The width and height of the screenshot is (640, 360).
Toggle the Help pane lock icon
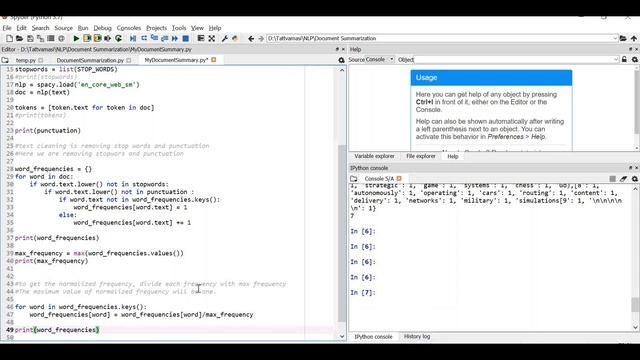pos(624,60)
